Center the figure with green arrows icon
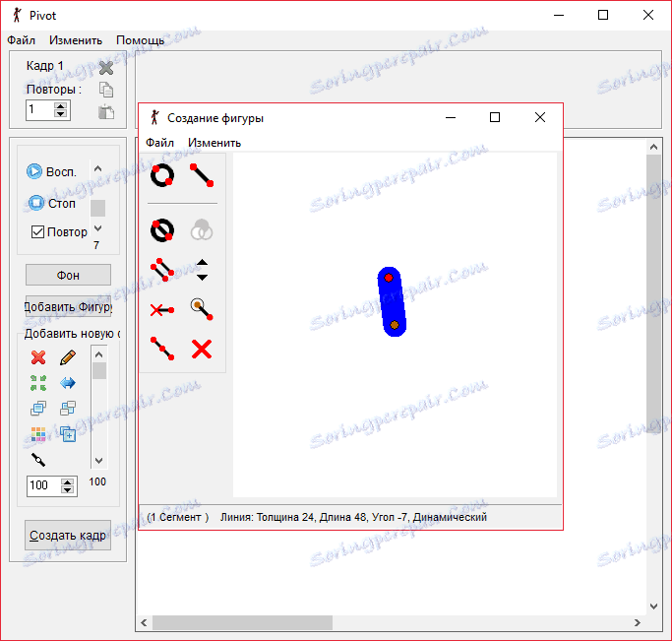 [x=38, y=383]
